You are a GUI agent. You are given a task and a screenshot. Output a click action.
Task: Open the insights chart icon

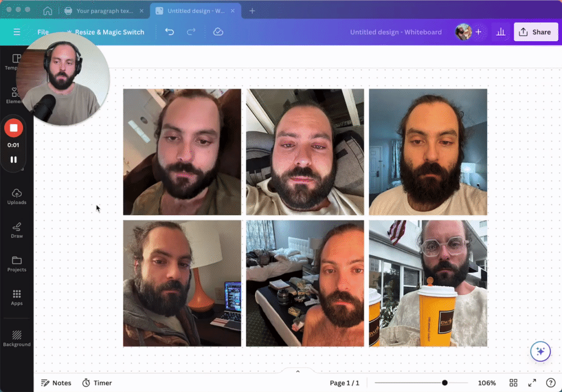pos(501,32)
